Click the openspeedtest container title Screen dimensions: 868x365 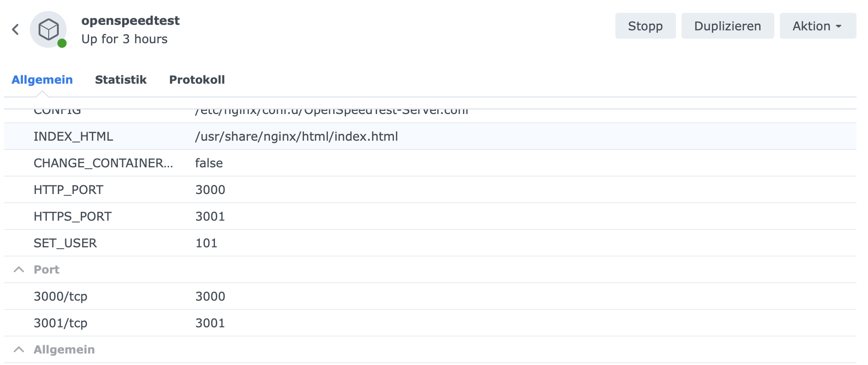click(130, 21)
